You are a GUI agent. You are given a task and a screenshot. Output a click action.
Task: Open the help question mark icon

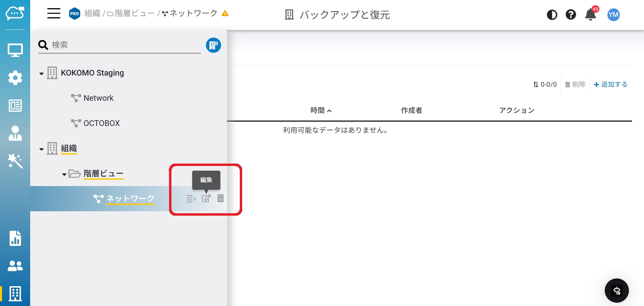click(571, 15)
